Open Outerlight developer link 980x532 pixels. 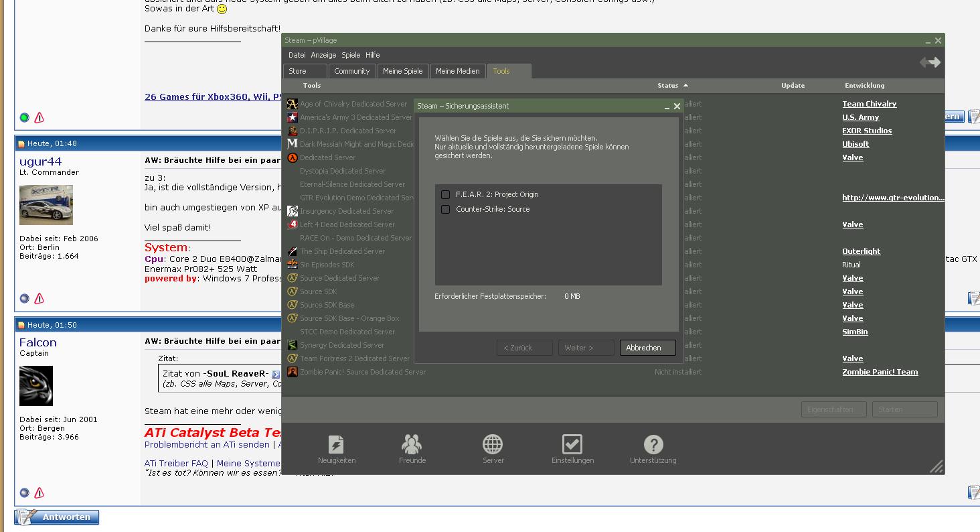click(x=861, y=251)
